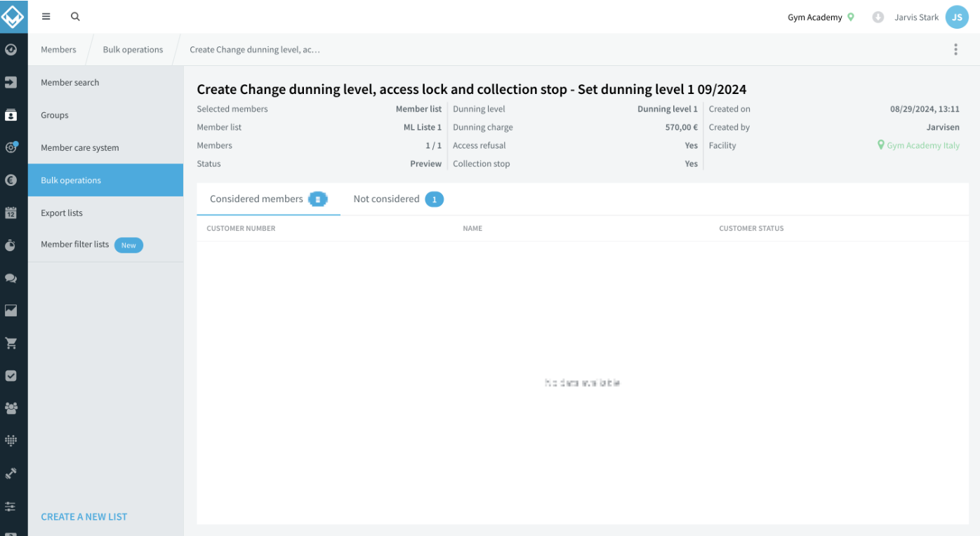This screenshot has width=980, height=536.
Task: Click the download arrow icon in header
Action: 878,17
